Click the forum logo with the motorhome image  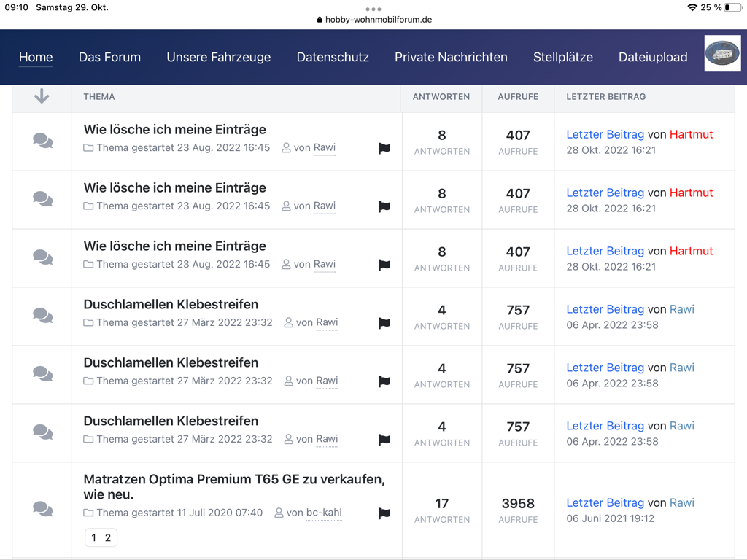(x=722, y=53)
